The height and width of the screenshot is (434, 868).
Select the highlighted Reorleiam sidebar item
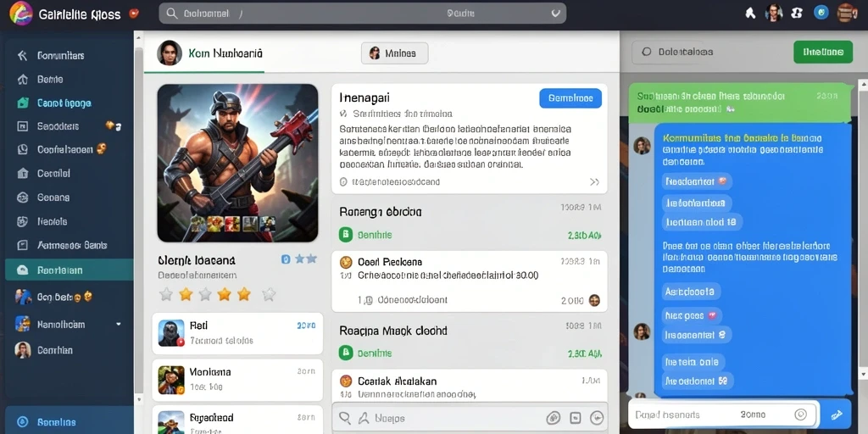70,270
